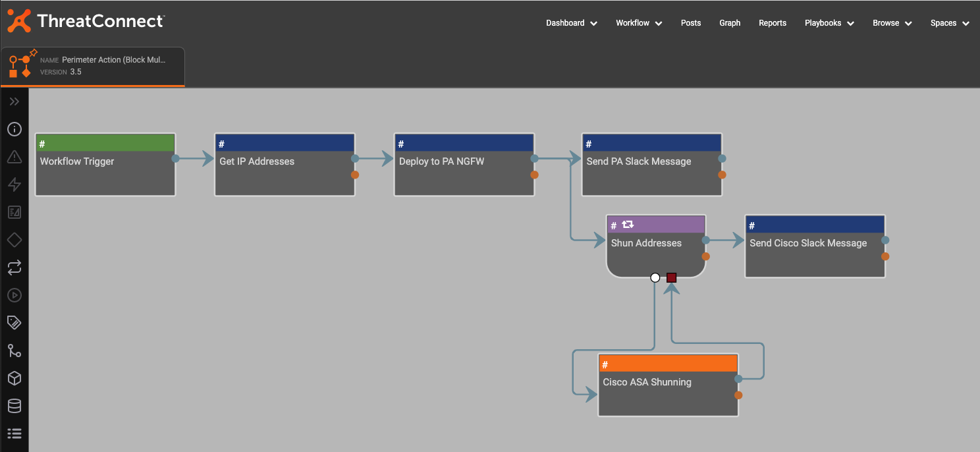Select the Get IP Addresses node

tap(285, 165)
